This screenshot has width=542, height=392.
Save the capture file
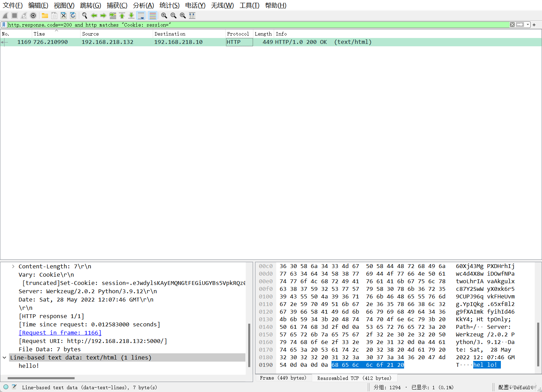[x=54, y=16]
